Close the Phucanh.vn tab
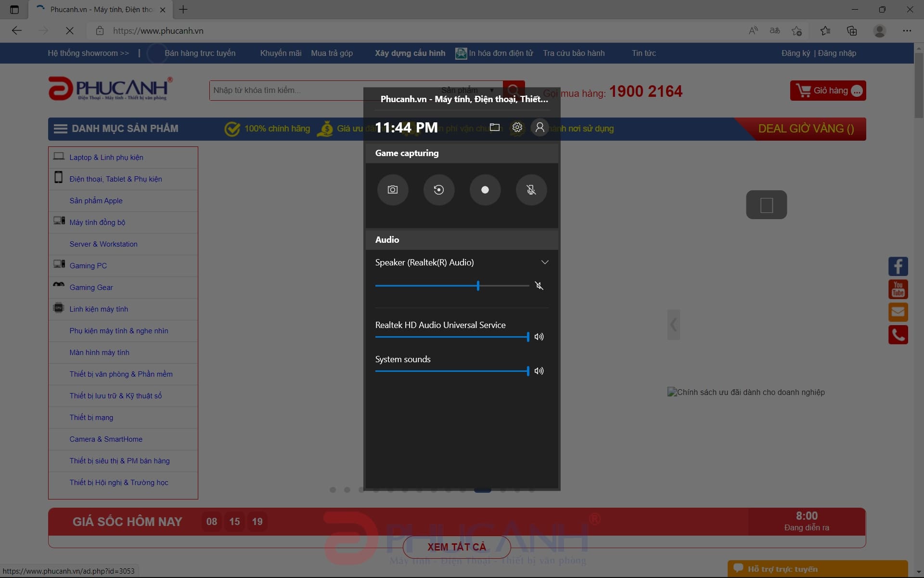The height and width of the screenshot is (578, 924). [163, 10]
